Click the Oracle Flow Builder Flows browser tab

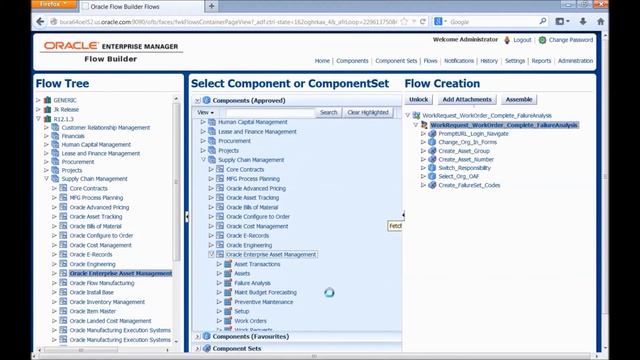tap(141, 7)
